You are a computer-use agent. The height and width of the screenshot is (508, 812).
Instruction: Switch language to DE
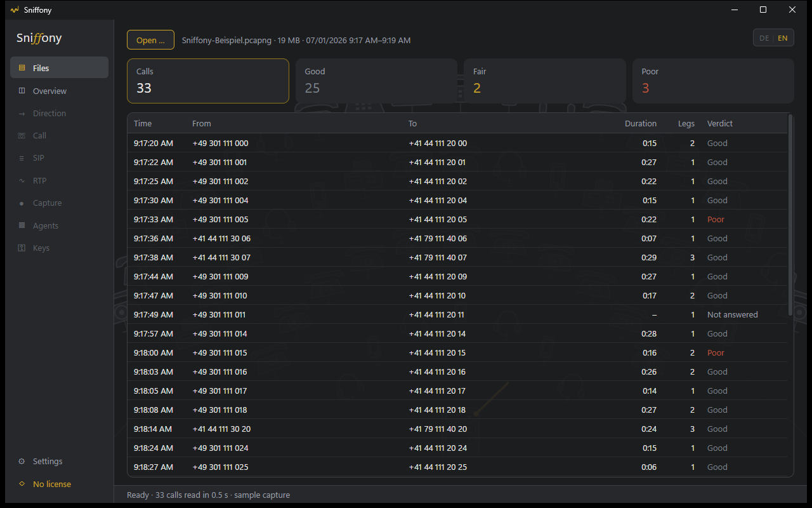coord(764,38)
